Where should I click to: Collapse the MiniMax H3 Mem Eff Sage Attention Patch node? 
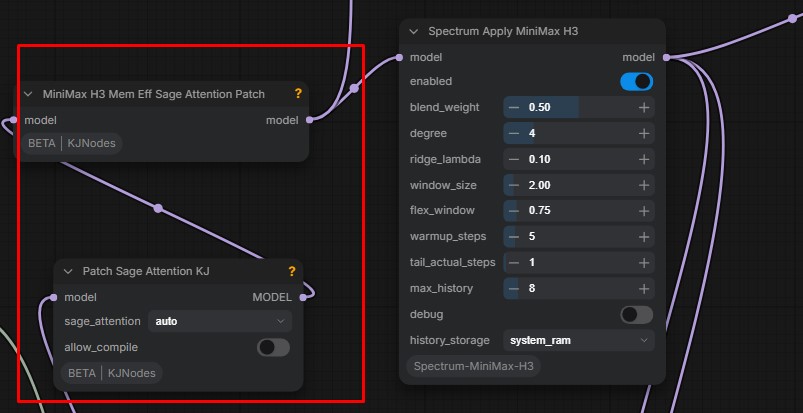point(28,94)
